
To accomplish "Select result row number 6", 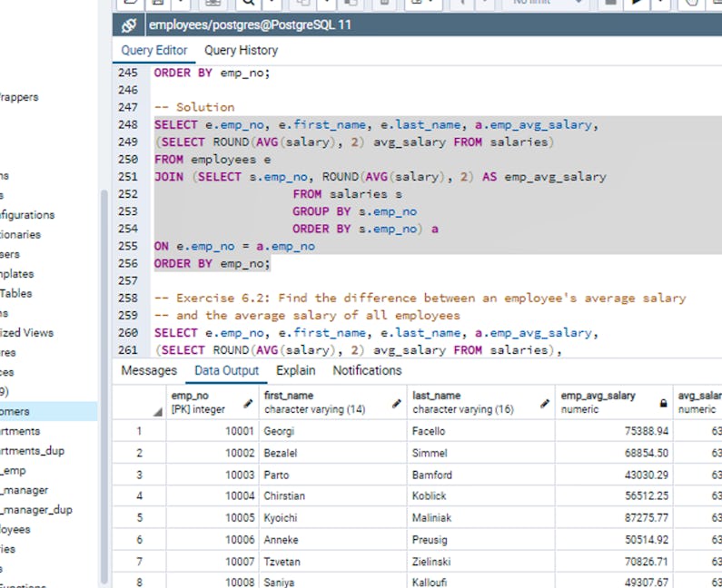I will [x=139, y=539].
